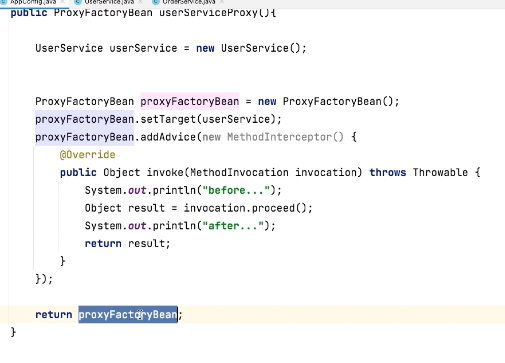Open the UserService.java editor tab
This screenshot has width=505, height=363.
click(x=109, y=2)
